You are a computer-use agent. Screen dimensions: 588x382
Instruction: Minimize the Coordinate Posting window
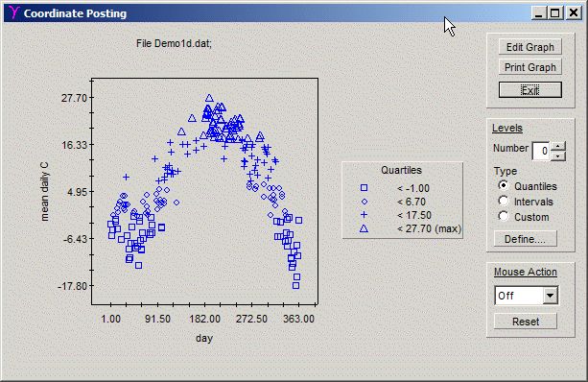[x=539, y=13]
